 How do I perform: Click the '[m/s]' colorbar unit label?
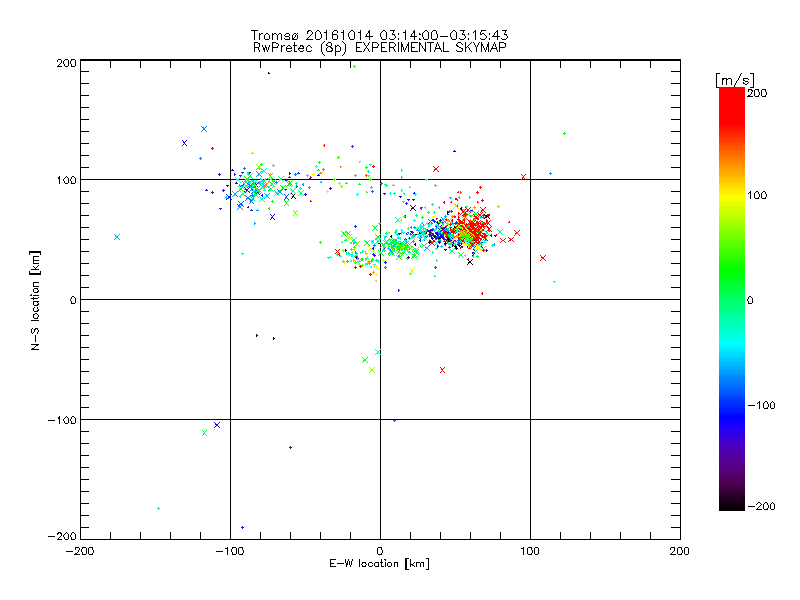(734, 80)
